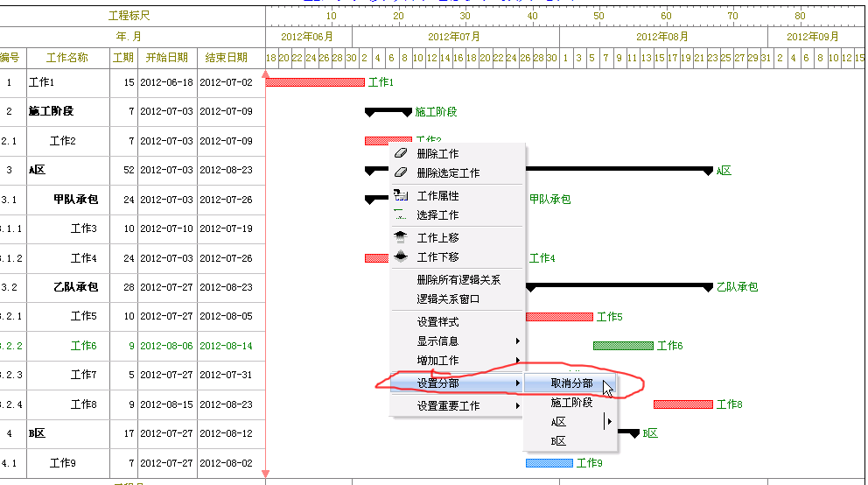Select the 工作8 name cell
Viewport: 868px width, 485px height.
coord(68,404)
